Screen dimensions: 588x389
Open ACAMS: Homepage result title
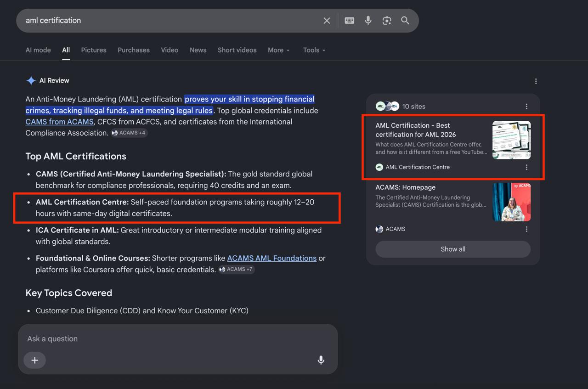406,187
